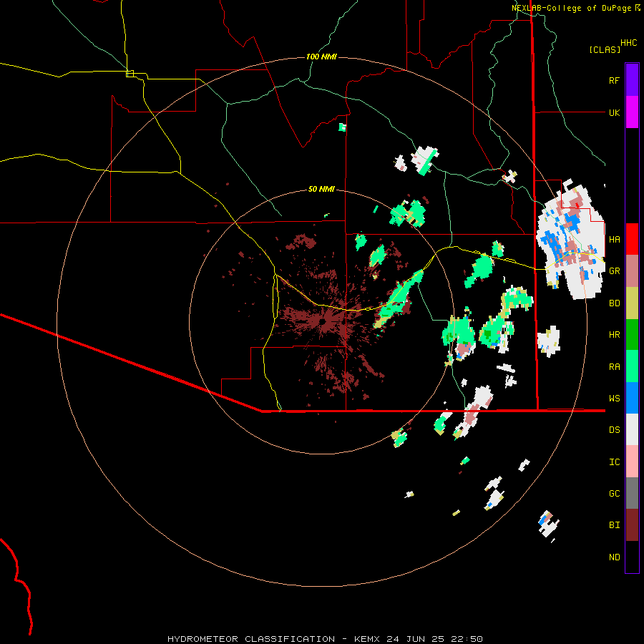Click the RF legend label
This screenshot has width=644, height=644.
(x=614, y=80)
